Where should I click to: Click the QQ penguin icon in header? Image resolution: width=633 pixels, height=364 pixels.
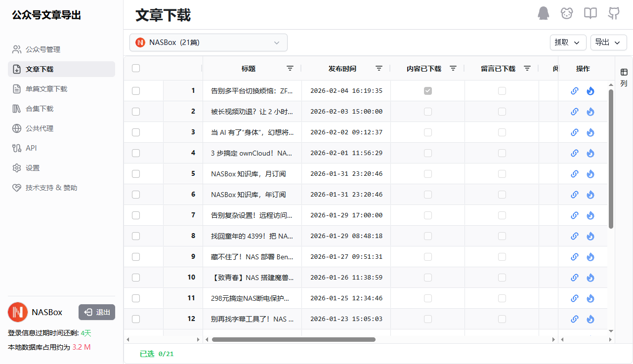coord(543,13)
